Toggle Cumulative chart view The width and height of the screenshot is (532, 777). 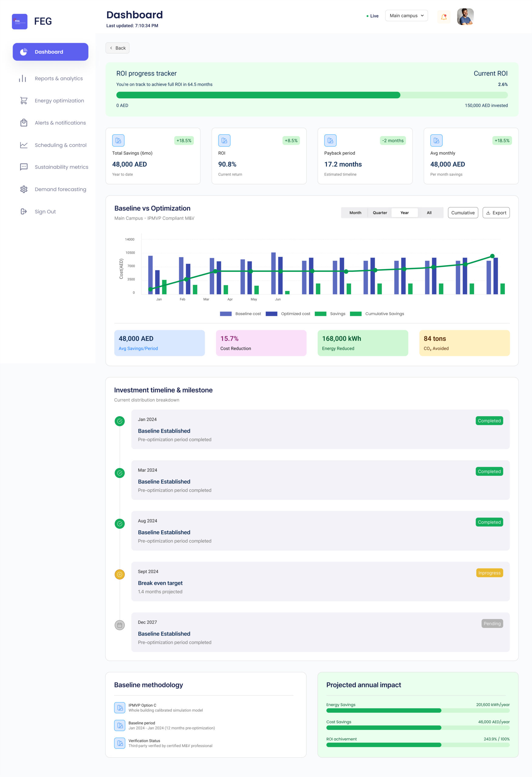coord(463,213)
